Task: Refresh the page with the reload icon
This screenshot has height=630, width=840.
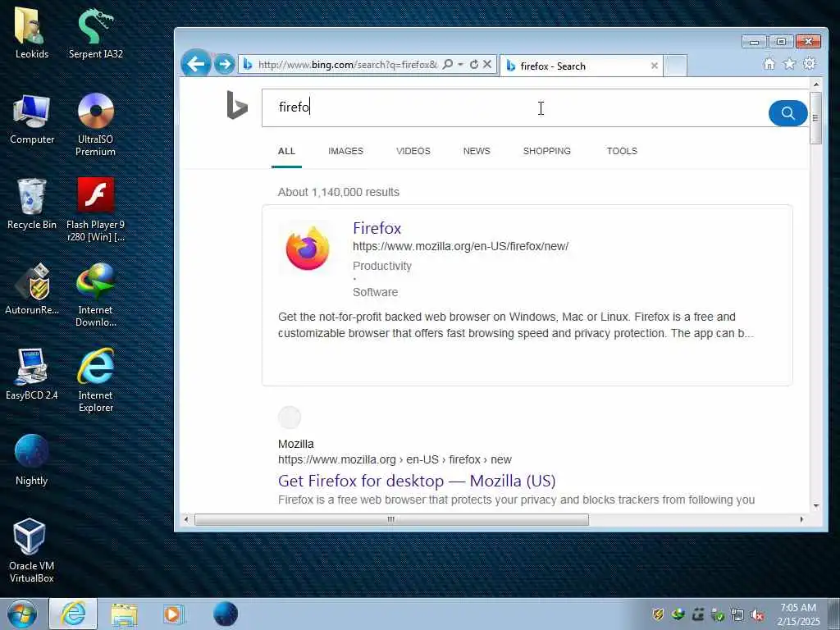Action: coord(474,64)
